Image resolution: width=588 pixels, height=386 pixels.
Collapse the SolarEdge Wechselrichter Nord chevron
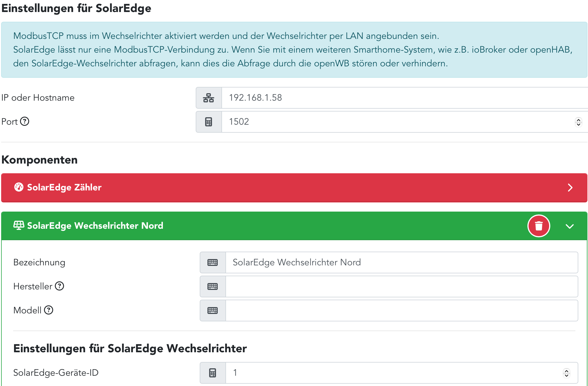pyautogui.click(x=570, y=226)
